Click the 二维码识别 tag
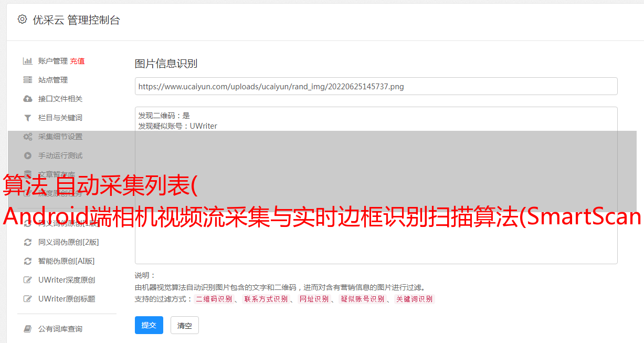 coord(214,299)
